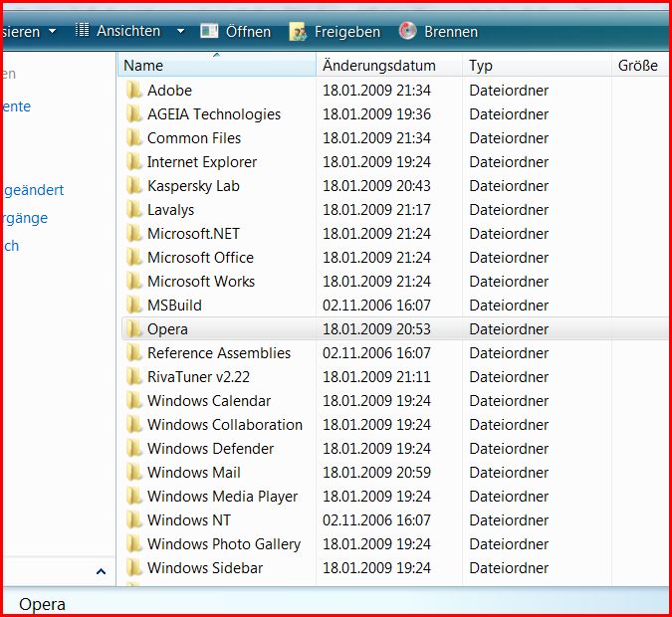
Task: Select the Kaspersky Lab folder icon
Action: [x=134, y=185]
